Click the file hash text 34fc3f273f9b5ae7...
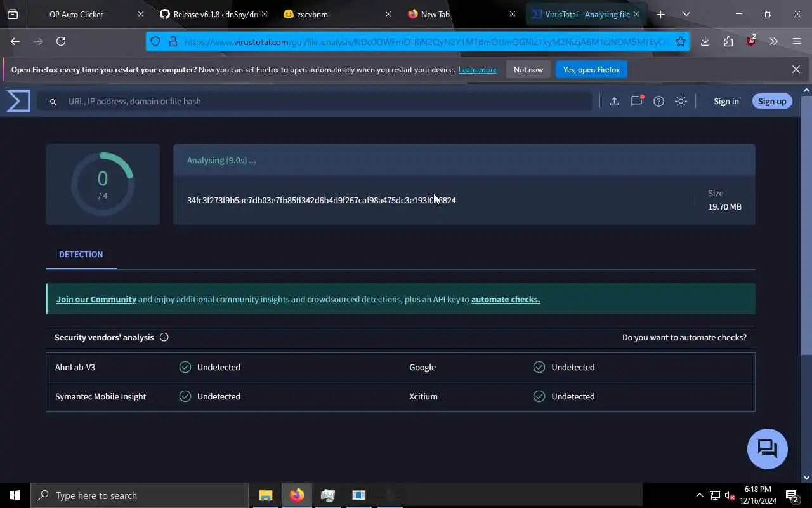 pos(322,200)
